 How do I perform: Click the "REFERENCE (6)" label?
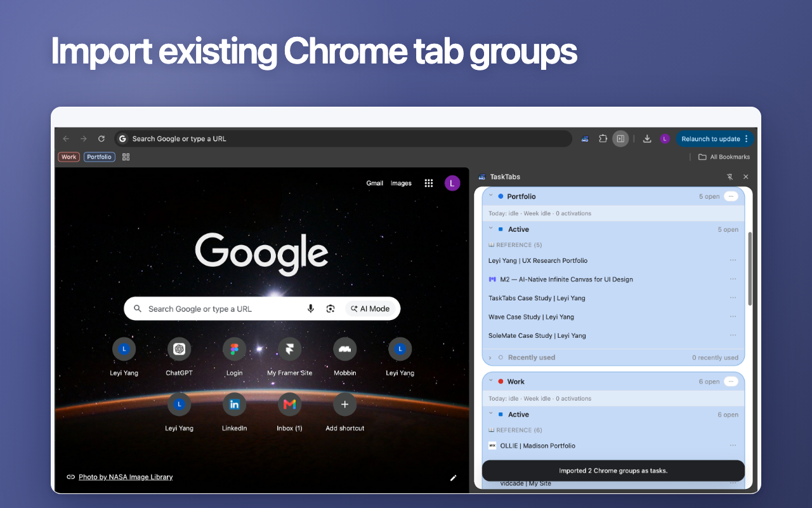[x=519, y=431]
